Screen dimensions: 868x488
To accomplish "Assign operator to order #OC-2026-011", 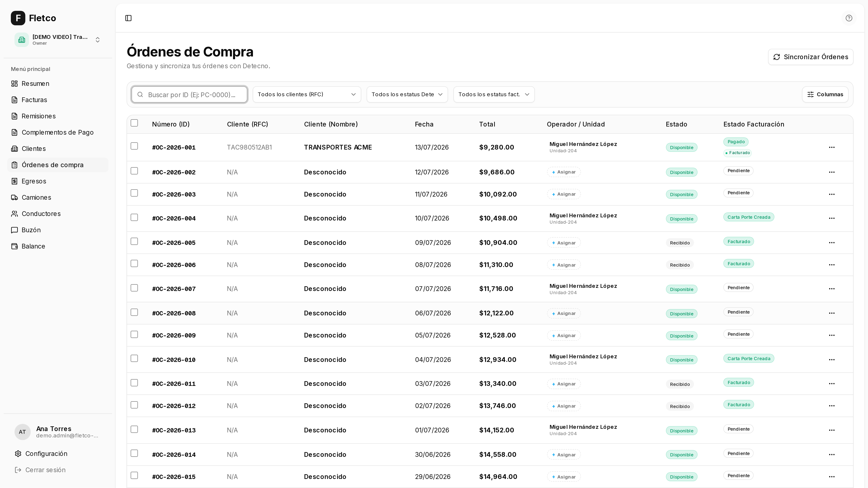I will [564, 384].
